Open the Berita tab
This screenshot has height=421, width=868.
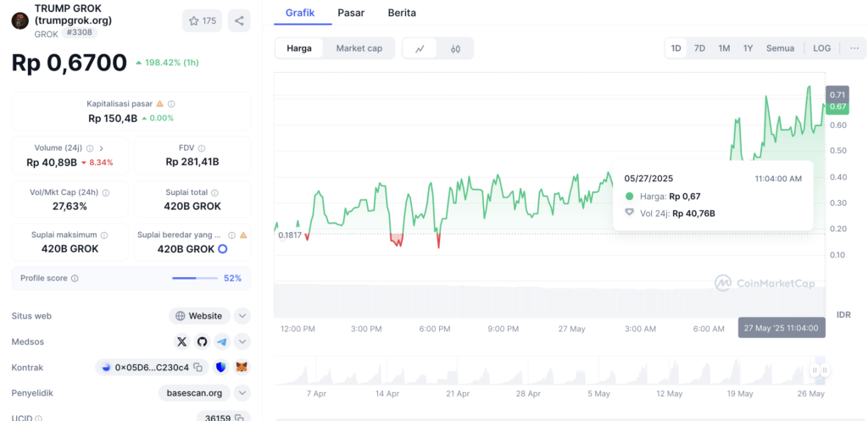[402, 13]
